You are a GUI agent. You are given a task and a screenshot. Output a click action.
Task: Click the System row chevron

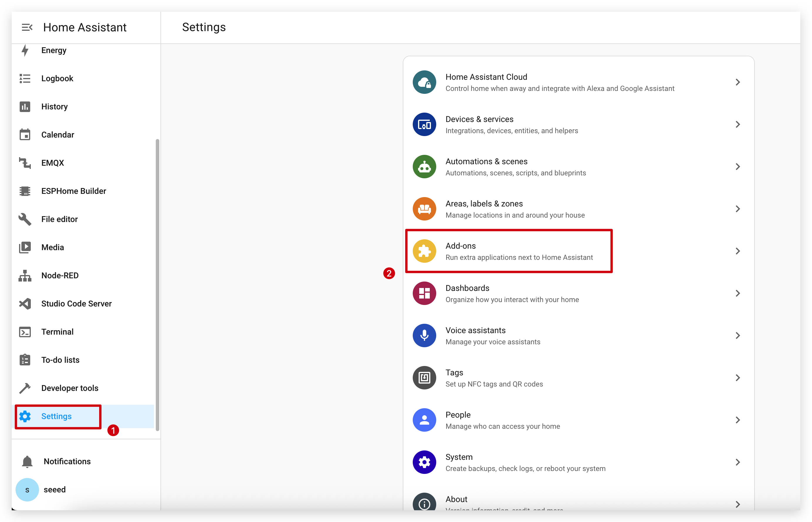click(x=737, y=462)
